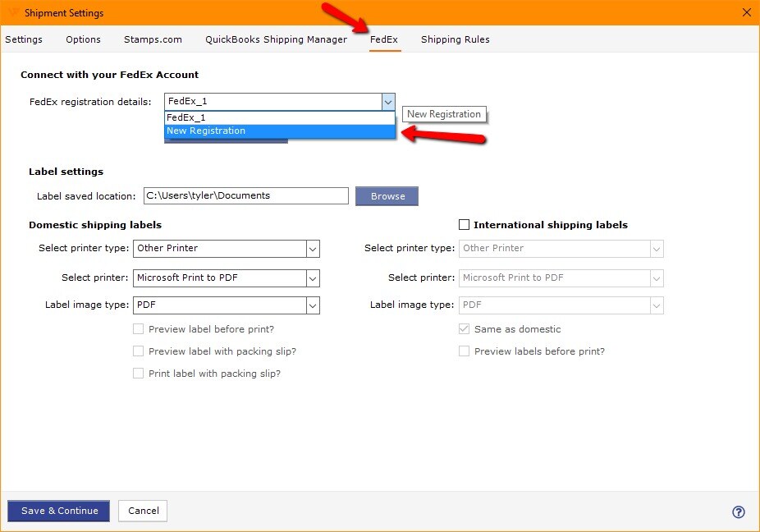760x532 pixels.
Task: Expand the domestic Select printer type dropdown
Action: (314, 250)
